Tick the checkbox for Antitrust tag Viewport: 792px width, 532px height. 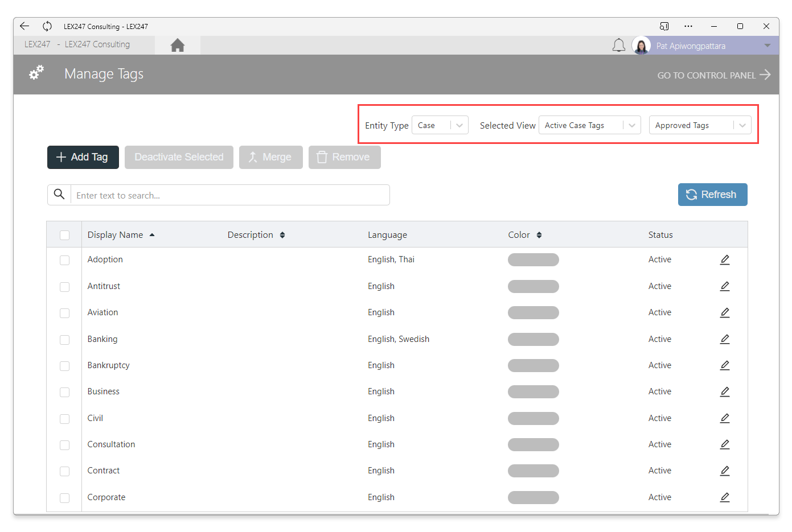(x=65, y=287)
